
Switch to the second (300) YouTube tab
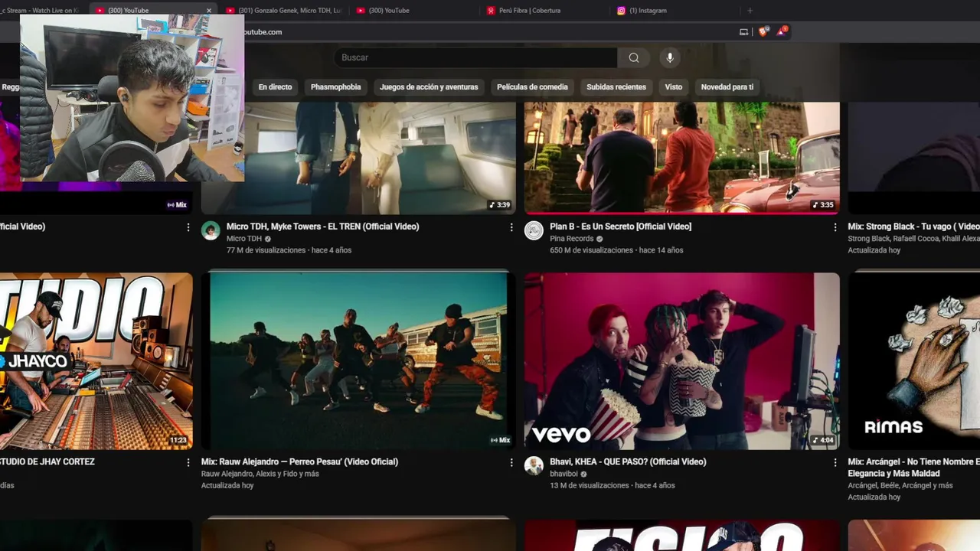pyautogui.click(x=413, y=10)
